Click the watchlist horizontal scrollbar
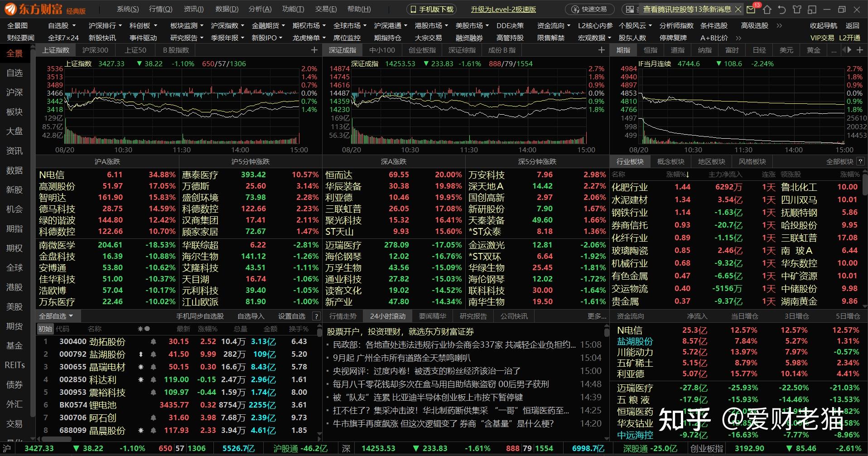The height and width of the screenshot is (456, 868). (x=56, y=439)
